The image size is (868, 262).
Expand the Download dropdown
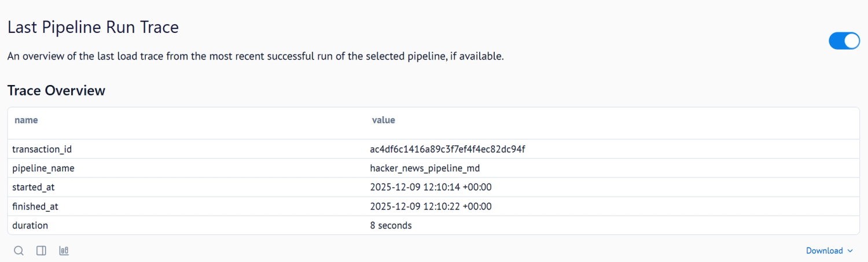[x=829, y=250]
